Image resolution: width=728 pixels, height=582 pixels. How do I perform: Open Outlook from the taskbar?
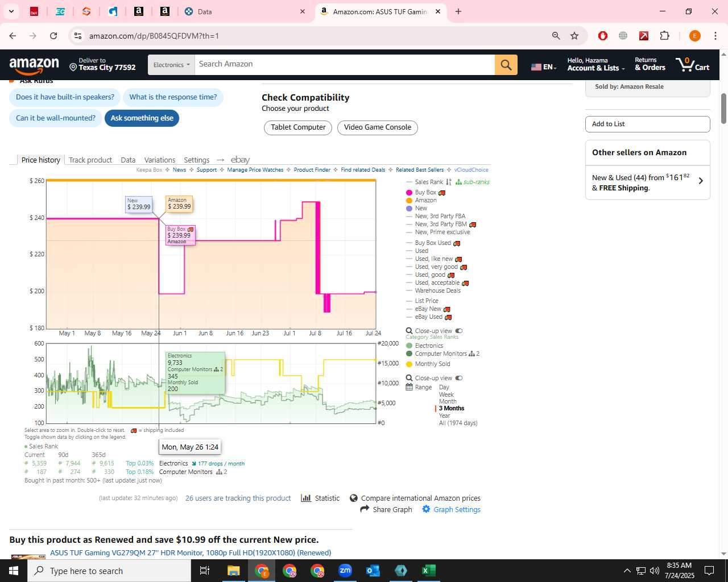373,571
